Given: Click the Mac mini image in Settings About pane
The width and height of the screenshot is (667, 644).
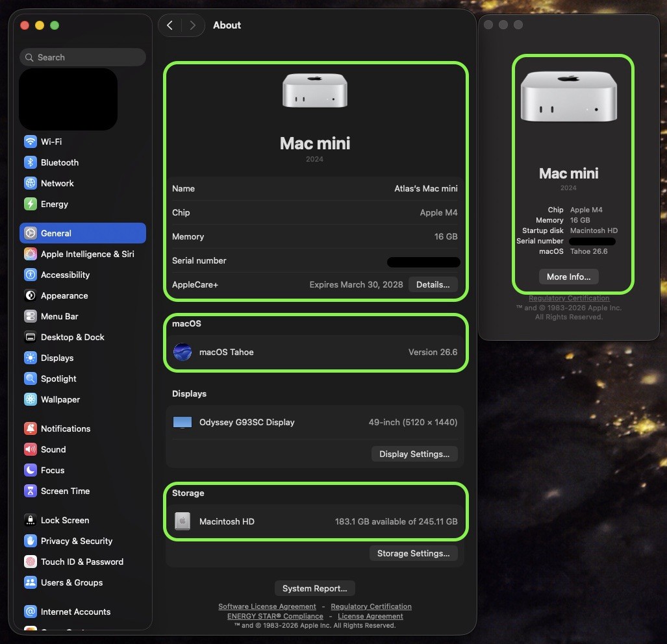Looking at the screenshot, I should [315, 90].
